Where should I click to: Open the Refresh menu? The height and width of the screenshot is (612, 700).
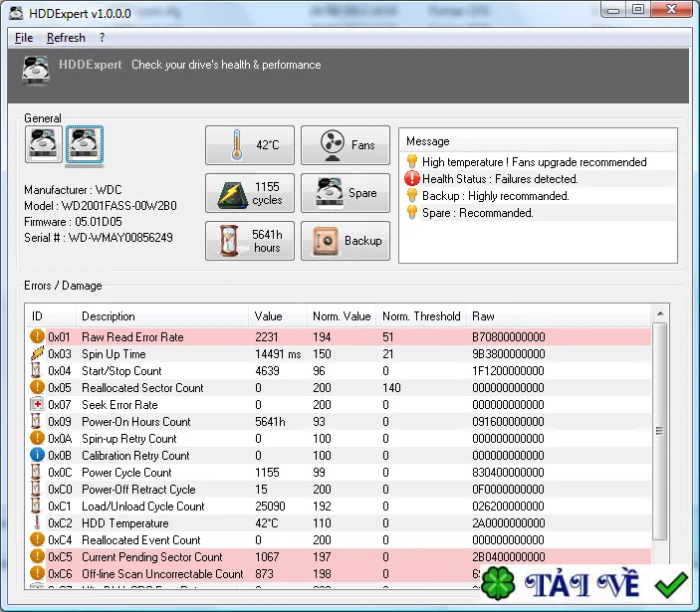tap(66, 38)
